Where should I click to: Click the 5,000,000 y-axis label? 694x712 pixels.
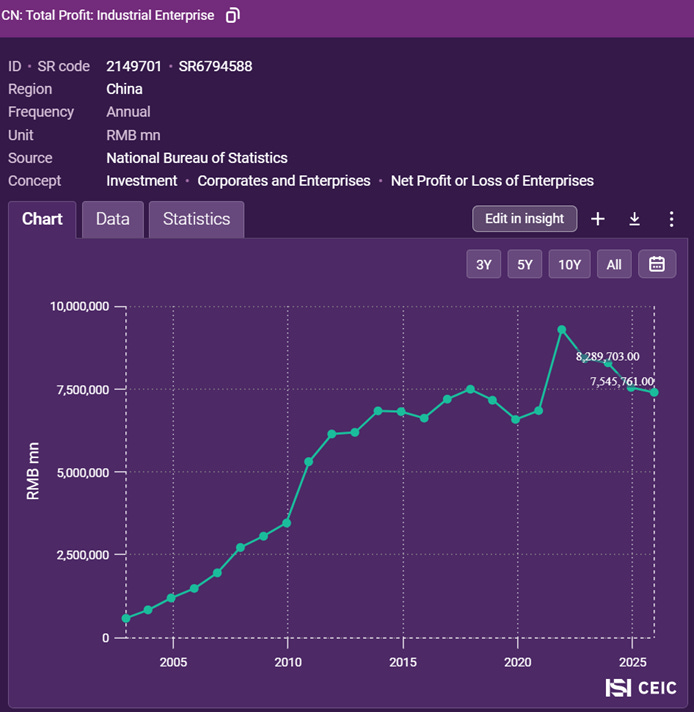tap(83, 473)
